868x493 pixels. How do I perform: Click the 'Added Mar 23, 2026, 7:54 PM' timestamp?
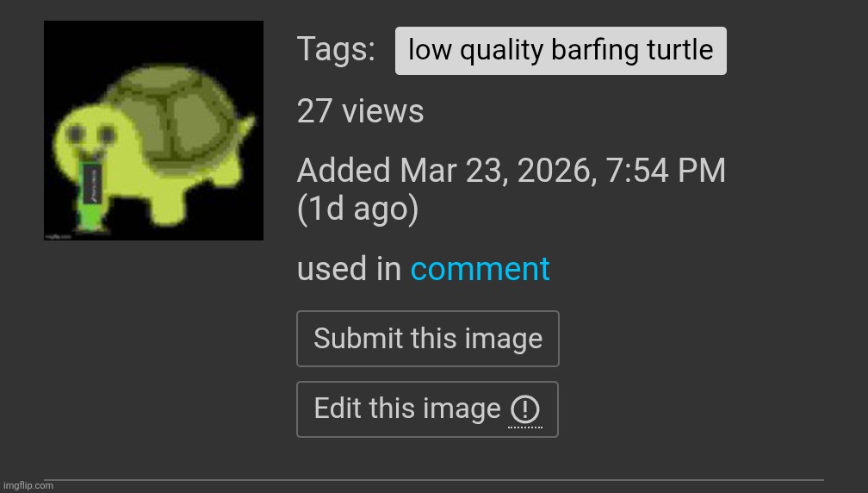pyautogui.click(x=511, y=170)
